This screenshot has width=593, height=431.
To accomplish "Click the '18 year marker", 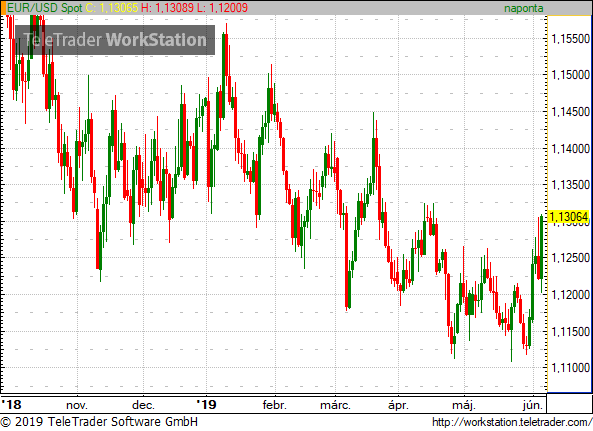I will pos(11,405).
